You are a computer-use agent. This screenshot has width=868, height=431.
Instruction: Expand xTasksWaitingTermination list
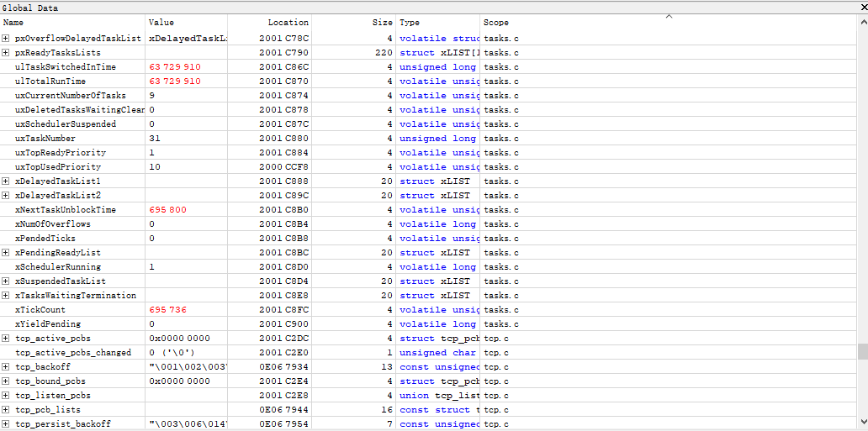[6, 296]
